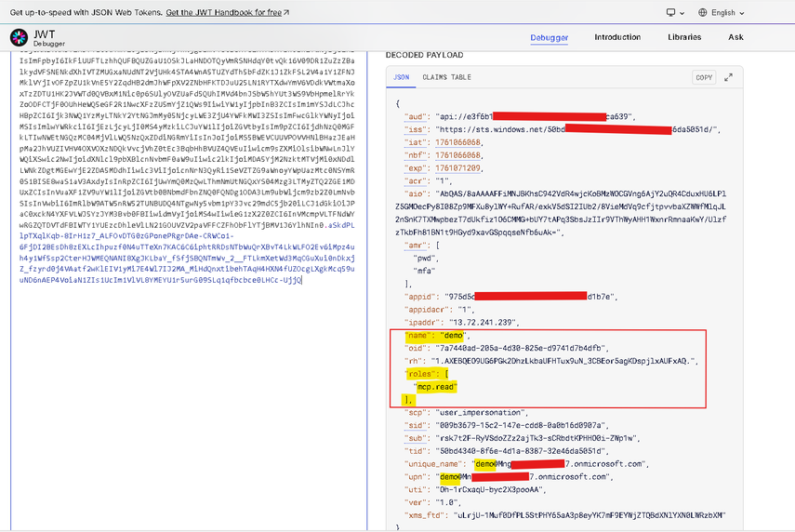Click the rh claim value
Screen dimensions: 795x532
pos(563,361)
